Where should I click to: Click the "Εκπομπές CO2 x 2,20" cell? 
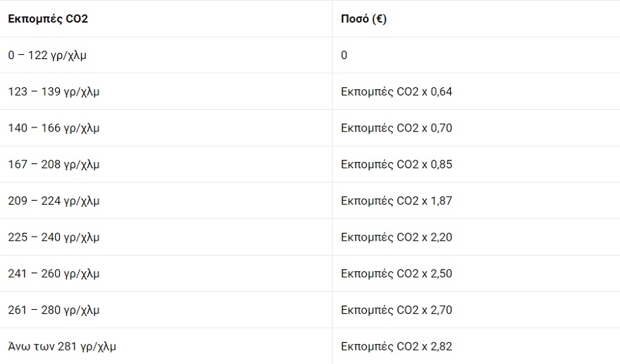pos(396,237)
